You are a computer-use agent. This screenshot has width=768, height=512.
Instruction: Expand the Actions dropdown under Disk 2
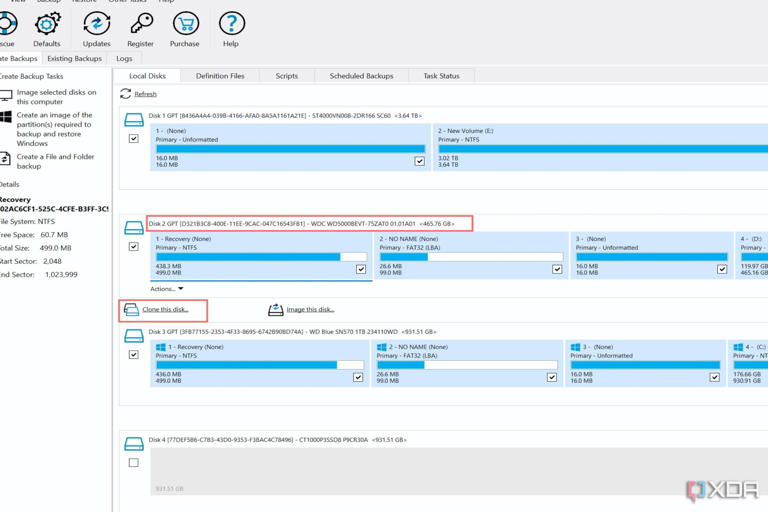pyautogui.click(x=167, y=289)
